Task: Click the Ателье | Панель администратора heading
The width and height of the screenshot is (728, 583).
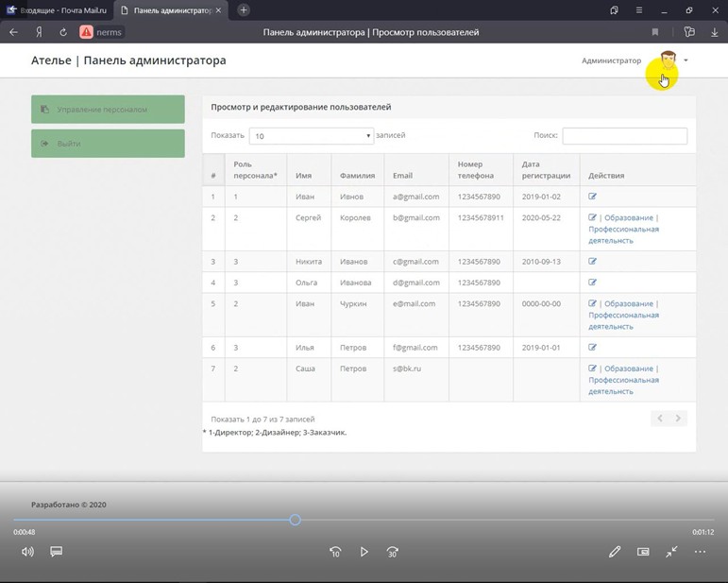Action: (128, 60)
